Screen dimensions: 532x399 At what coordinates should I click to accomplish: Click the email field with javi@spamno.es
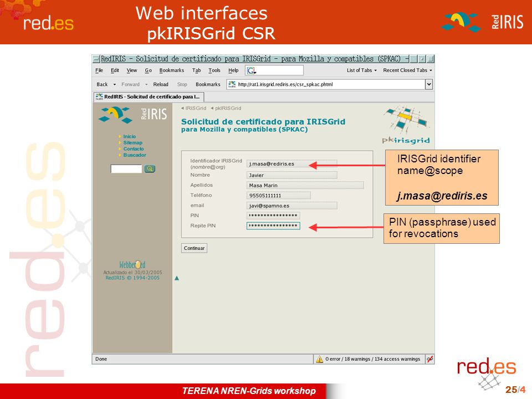[292, 206]
